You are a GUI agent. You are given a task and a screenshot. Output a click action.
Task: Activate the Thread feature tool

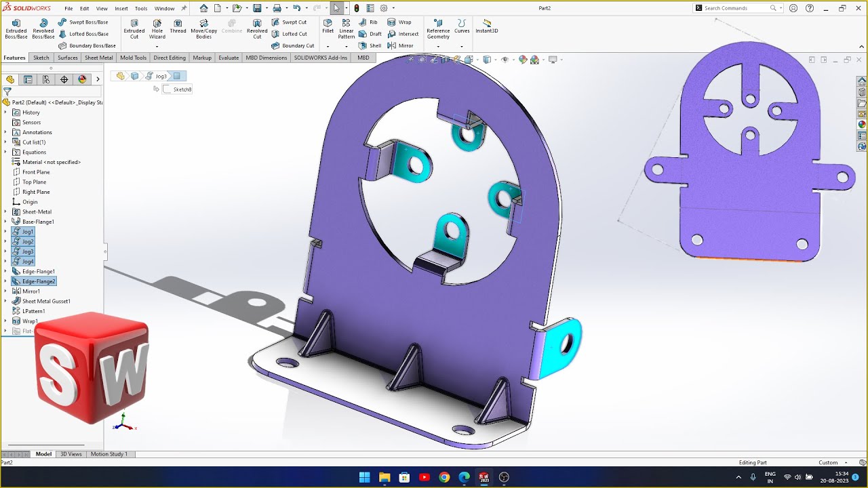click(x=178, y=26)
